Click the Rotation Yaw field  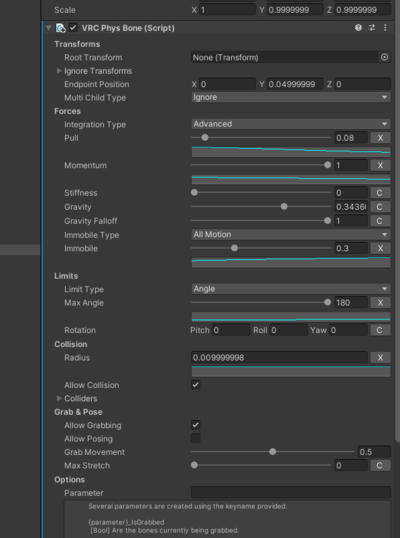click(x=349, y=330)
